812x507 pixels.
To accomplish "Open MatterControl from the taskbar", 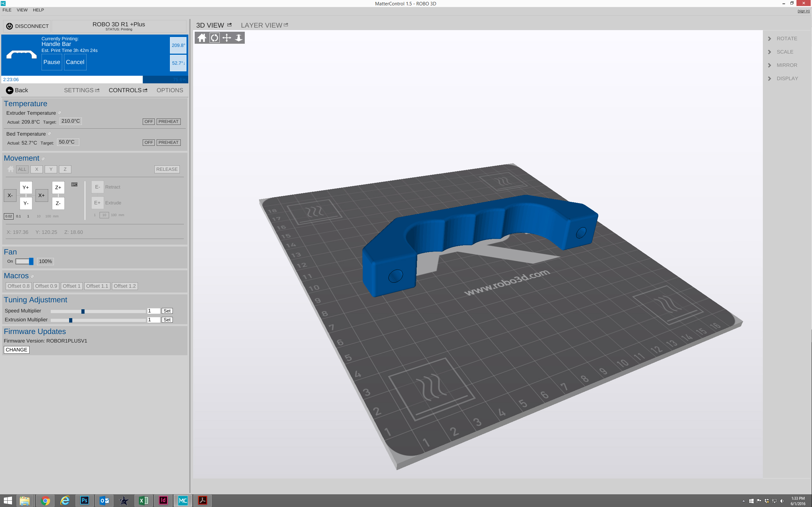I will [x=183, y=500].
